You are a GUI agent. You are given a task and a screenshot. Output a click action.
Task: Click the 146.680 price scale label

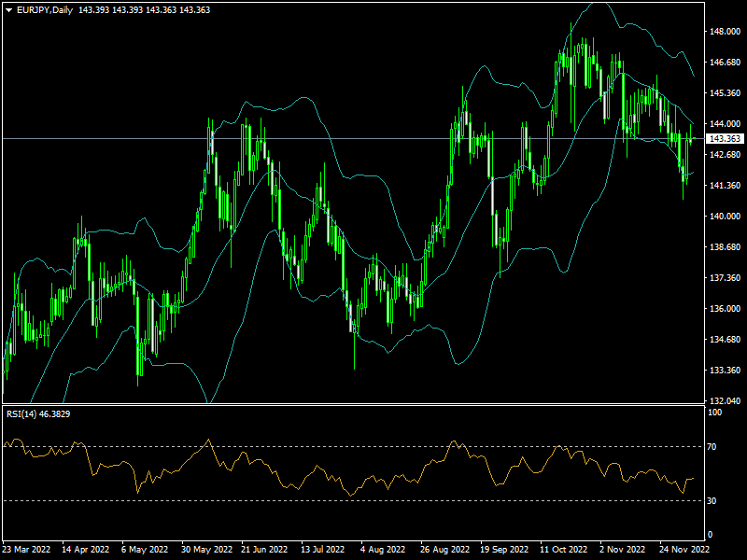pyautogui.click(x=725, y=63)
